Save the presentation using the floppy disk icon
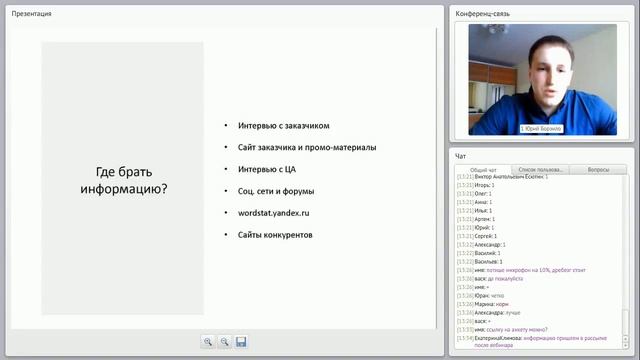The width and height of the screenshot is (640, 360). [x=241, y=342]
